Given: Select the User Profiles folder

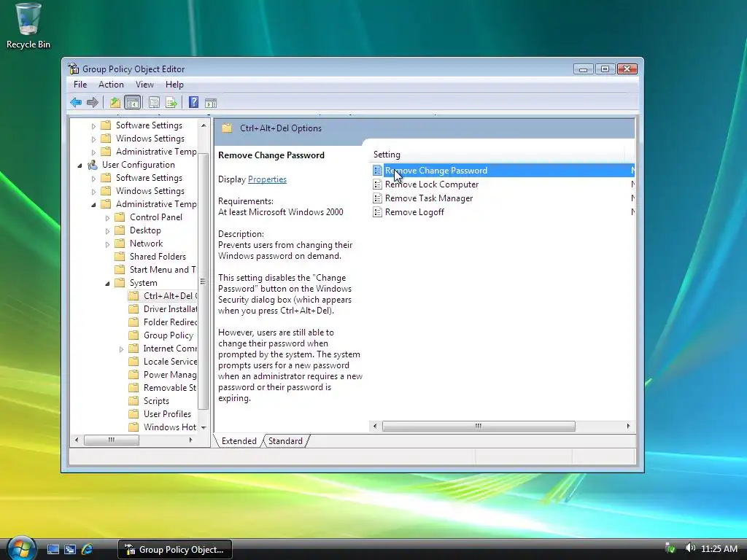Looking at the screenshot, I should click(167, 414).
